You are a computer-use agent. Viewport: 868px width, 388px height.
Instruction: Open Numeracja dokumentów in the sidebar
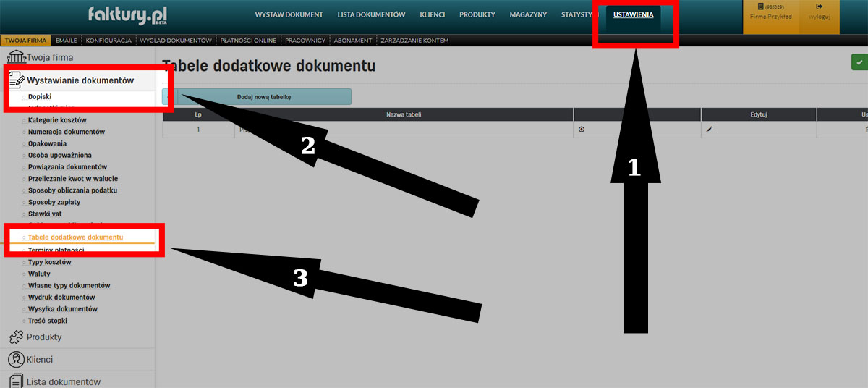pos(67,132)
